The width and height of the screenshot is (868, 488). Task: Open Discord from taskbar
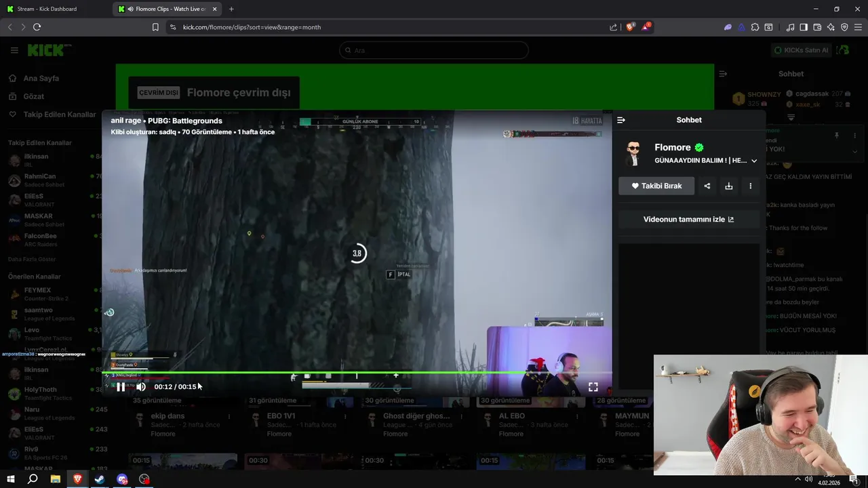coord(122,479)
